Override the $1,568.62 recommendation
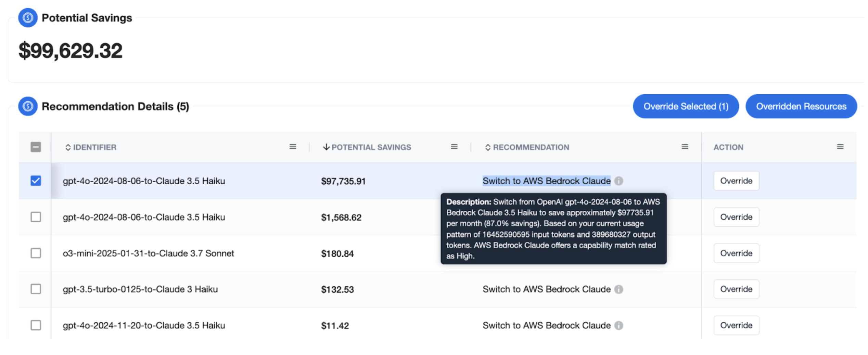The height and width of the screenshot is (355, 868). (736, 217)
